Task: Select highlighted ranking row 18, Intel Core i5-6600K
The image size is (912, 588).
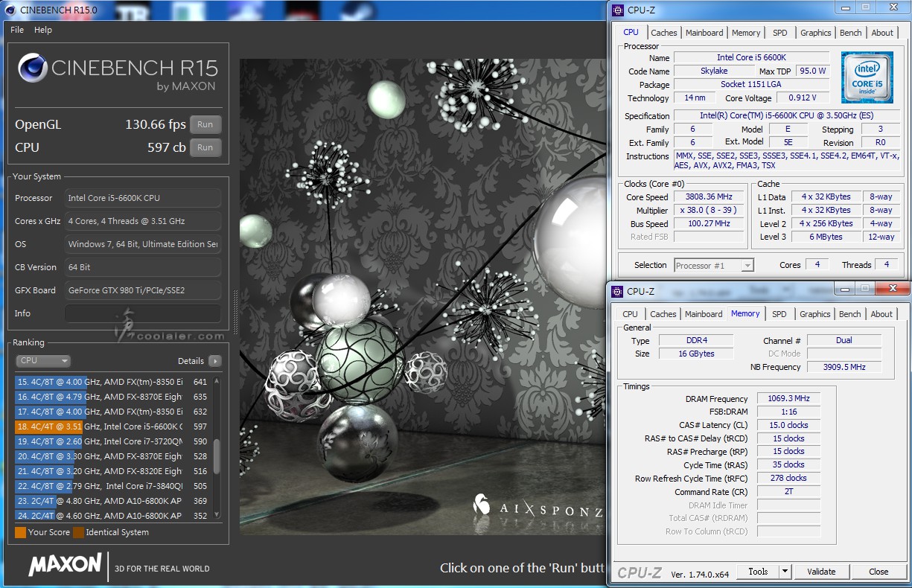Action: tap(112, 426)
